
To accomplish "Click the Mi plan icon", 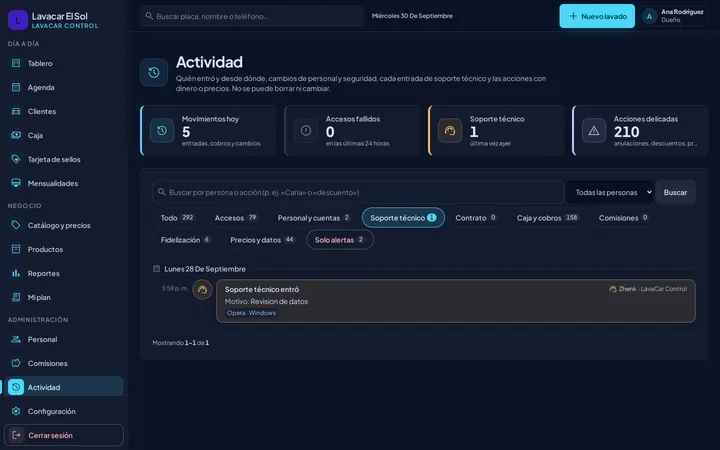I will point(16,297).
